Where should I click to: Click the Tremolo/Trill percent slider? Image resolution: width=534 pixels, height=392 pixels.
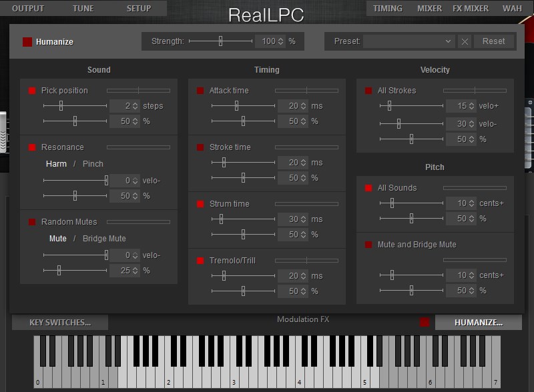pos(243,291)
